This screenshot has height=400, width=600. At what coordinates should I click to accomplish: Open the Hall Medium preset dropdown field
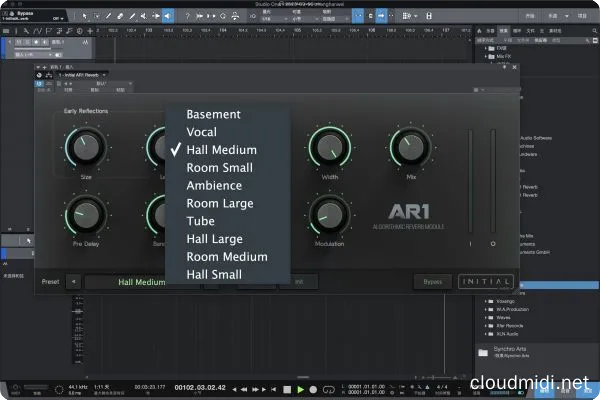[x=140, y=282]
